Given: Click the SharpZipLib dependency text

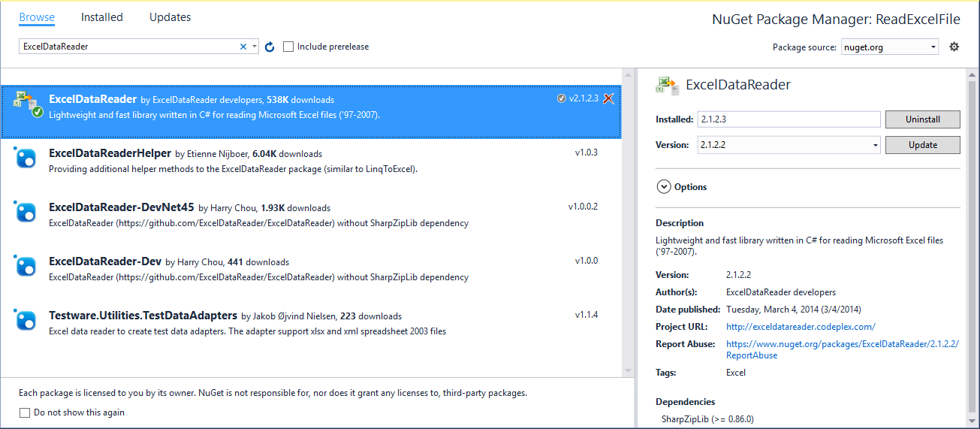Looking at the screenshot, I should (x=707, y=418).
